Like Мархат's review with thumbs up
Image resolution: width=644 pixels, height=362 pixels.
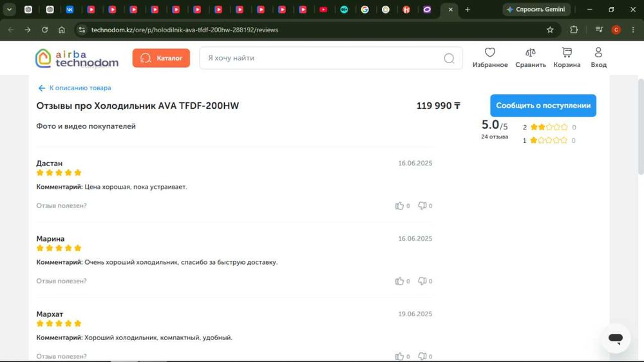pos(399,356)
